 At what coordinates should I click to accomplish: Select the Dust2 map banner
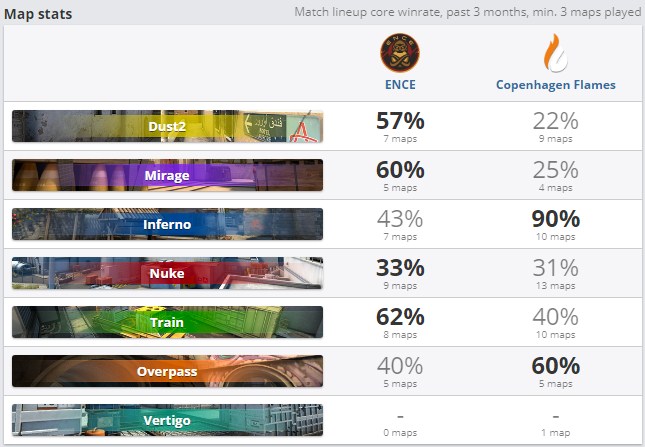coord(167,126)
